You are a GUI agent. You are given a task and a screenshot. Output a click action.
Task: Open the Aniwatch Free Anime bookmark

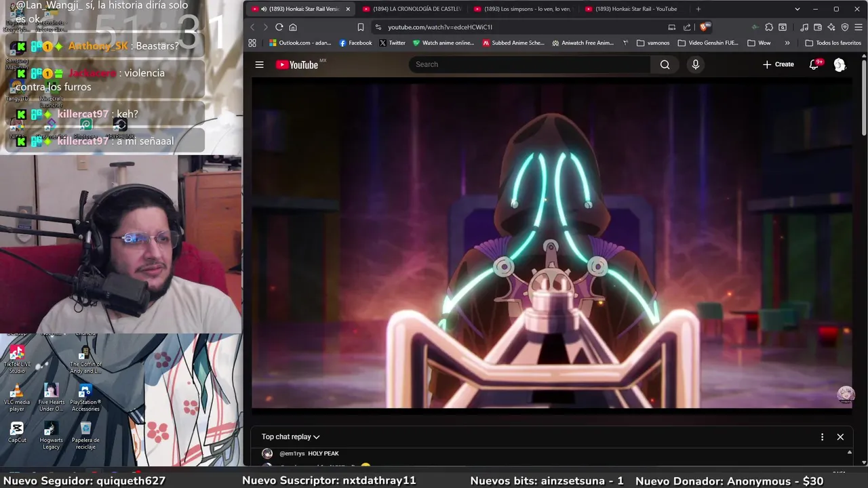point(583,43)
